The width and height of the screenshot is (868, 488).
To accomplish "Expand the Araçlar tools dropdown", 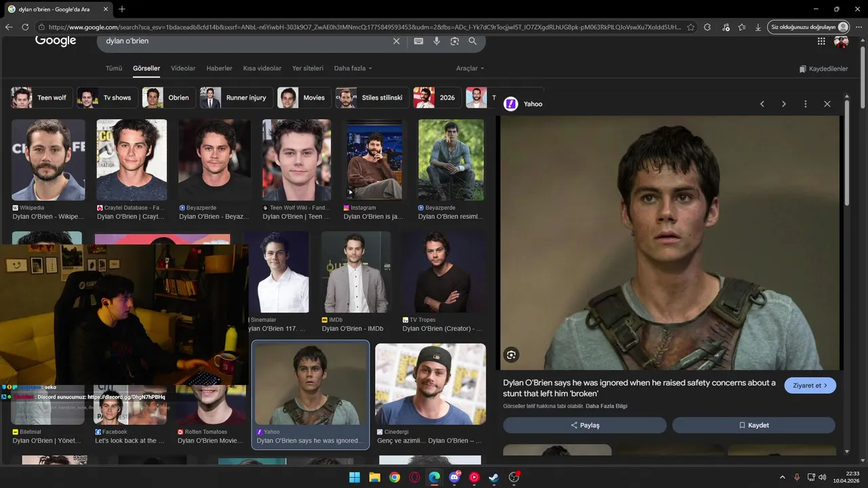I will [x=470, y=68].
